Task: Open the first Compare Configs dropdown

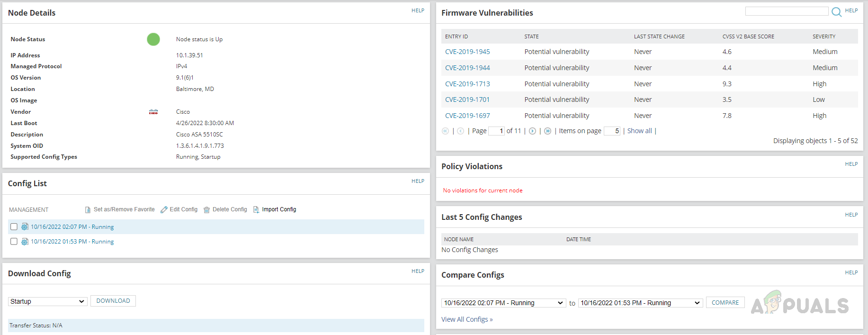Action: 503,303
